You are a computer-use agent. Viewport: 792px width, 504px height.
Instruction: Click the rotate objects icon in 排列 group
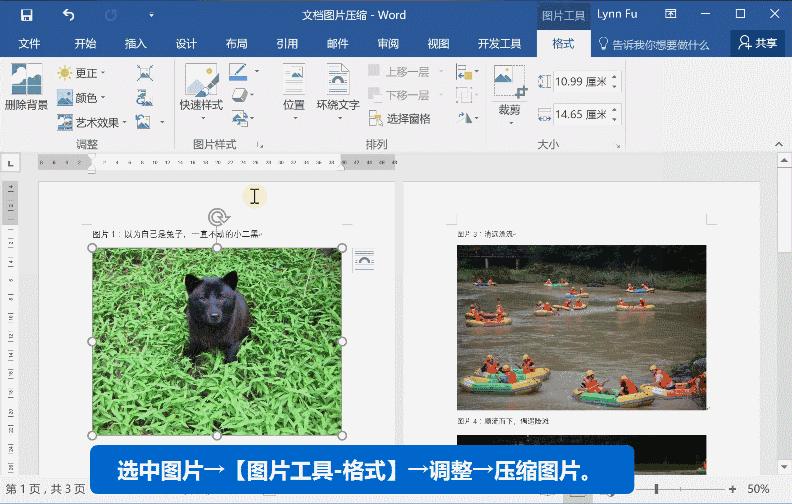point(465,119)
